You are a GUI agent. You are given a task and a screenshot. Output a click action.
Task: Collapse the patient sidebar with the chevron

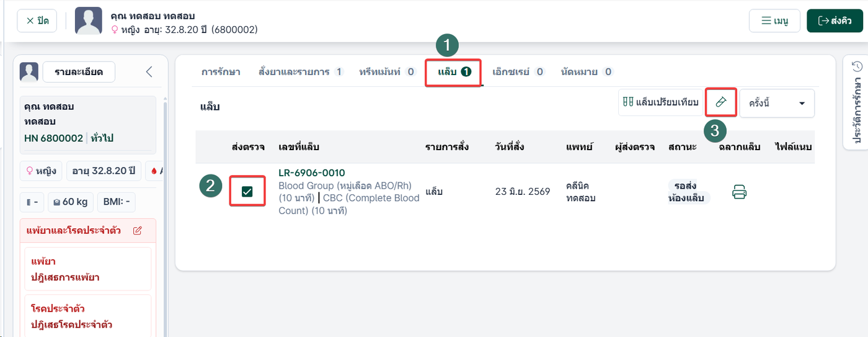pos(149,72)
